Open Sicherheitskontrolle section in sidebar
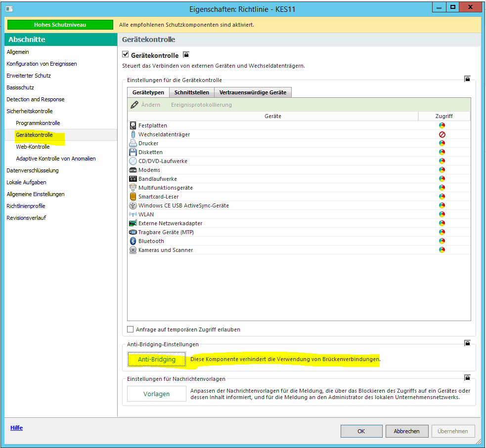Screen dimensions: 486x448 [x=29, y=111]
